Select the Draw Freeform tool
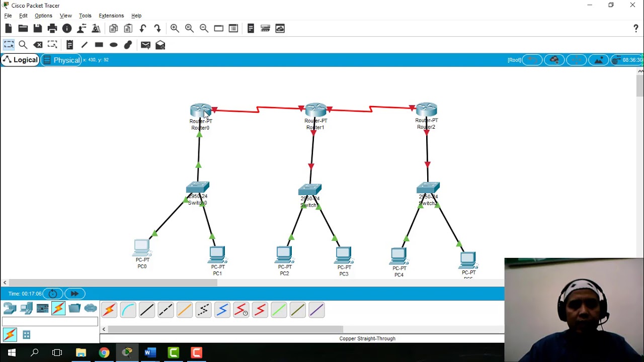644x362 pixels. coord(128,45)
